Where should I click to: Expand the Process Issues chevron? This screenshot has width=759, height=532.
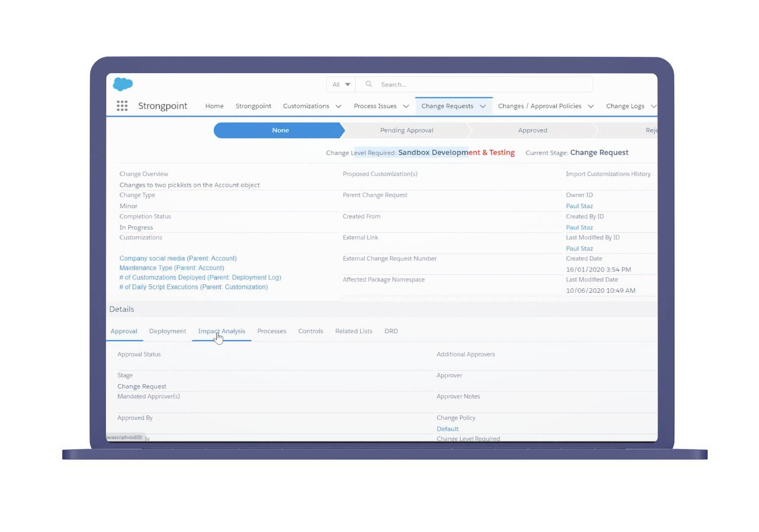406,106
